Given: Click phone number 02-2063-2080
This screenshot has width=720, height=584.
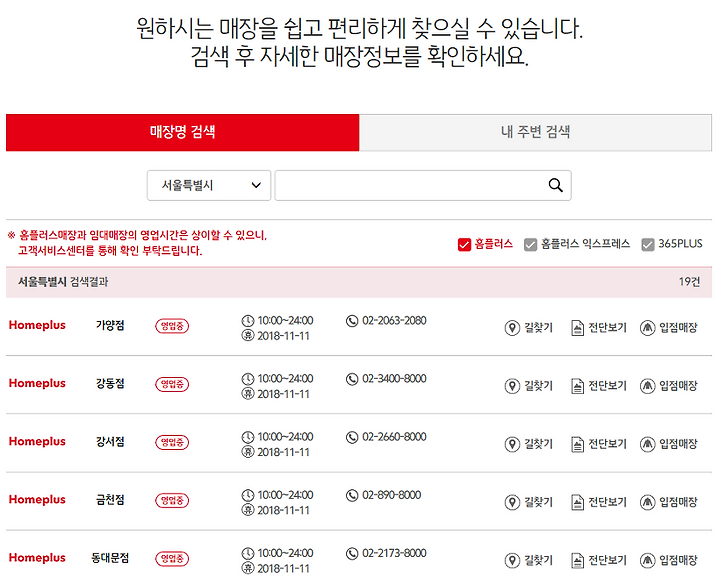Looking at the screenshot, I should [x=394, y=321].
